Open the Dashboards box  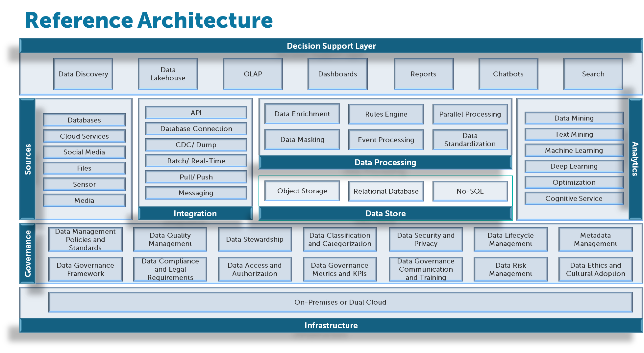[337, 74]
